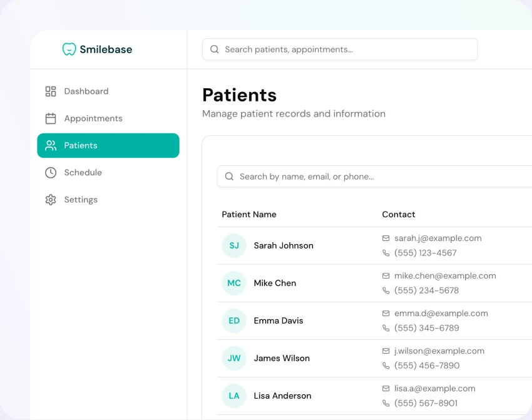Click phone number (555) 123-4567
532x420 pixels.
pos(426,253)
